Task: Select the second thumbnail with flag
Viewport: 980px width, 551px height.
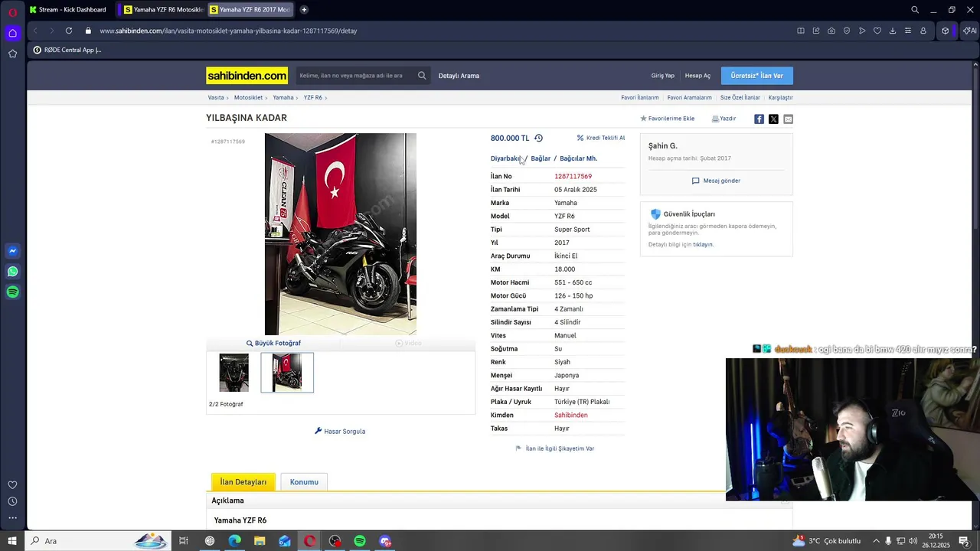Action: tap(287, 373)
